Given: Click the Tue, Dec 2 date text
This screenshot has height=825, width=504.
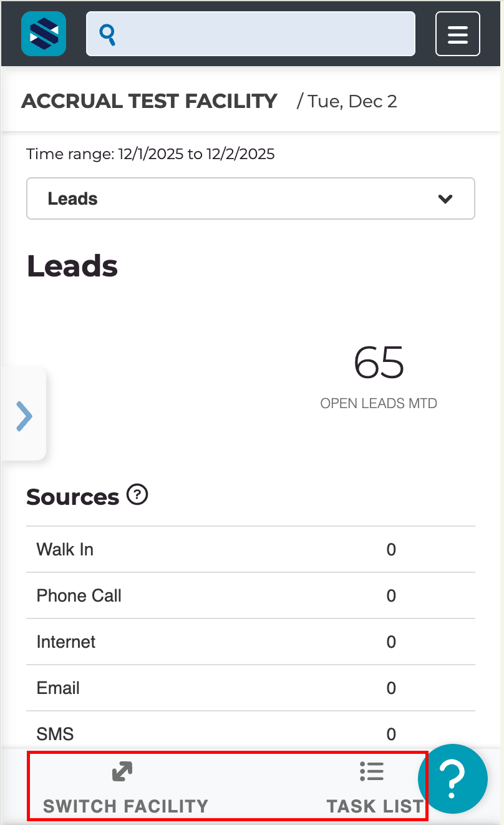Looking at the screenshot, I should pos(352,101).
